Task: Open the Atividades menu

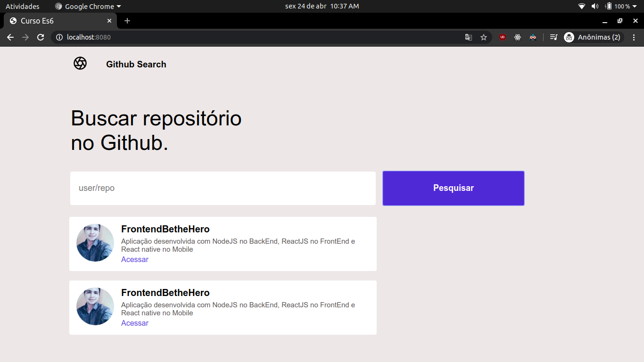Action: point(23,6)
